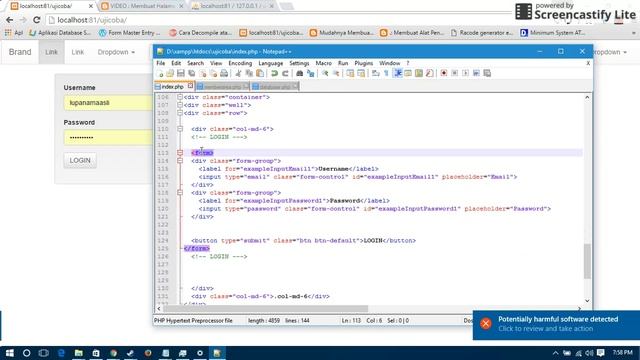Click the Redo arrow icon
This screenshot has width=640, height=360.
pyautogui.click(x=285, y=73)
